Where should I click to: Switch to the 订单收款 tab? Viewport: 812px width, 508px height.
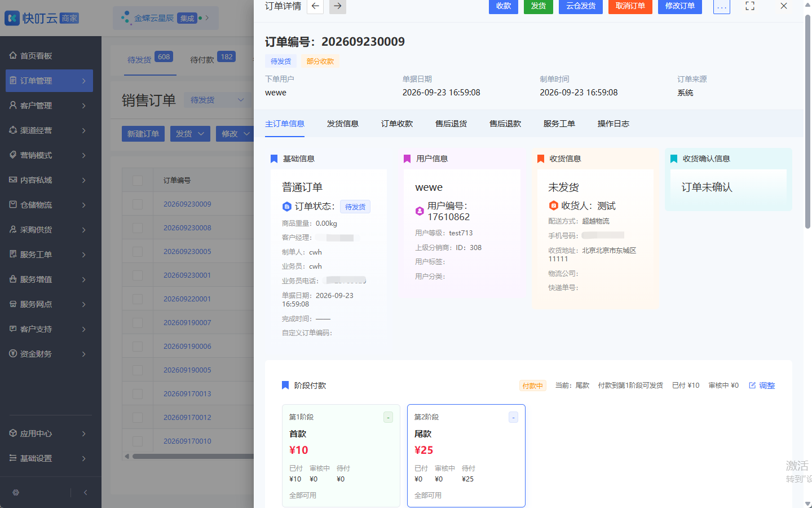tap(397, 124)
